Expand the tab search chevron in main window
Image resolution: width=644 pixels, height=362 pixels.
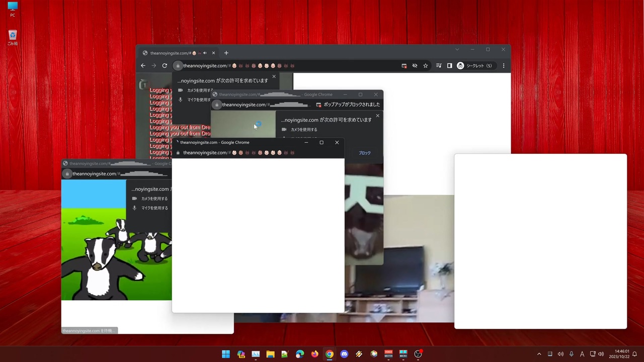pyautogui.click(x=457, y=49)
